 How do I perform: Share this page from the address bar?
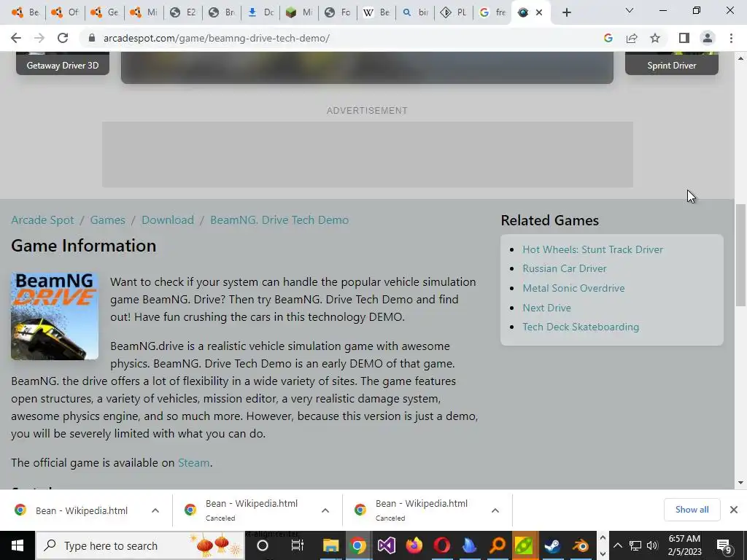tap(632, 38)
